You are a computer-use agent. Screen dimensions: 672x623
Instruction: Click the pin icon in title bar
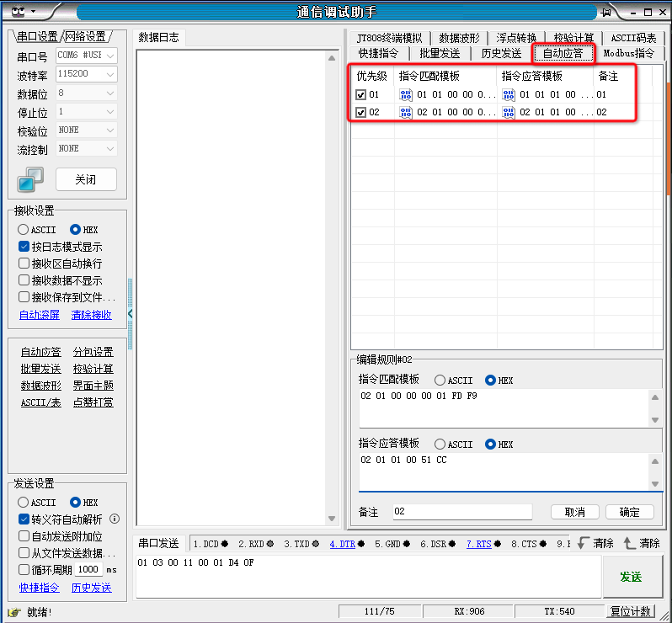coord(605,12)
